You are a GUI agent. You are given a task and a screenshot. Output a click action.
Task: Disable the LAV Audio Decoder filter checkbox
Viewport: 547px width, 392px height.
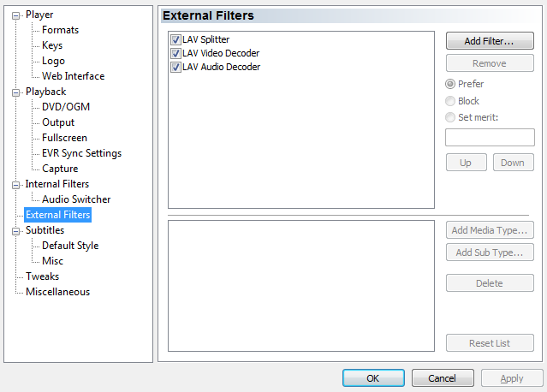pyautogui.click(x=175, y=67)
